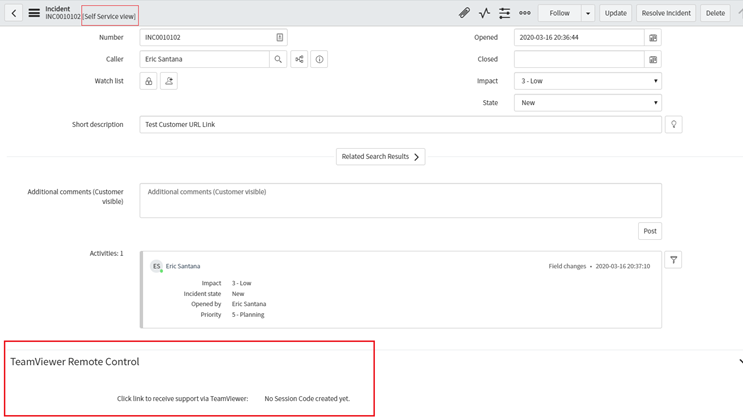Preview Caller record info icon

click(319, 59)
